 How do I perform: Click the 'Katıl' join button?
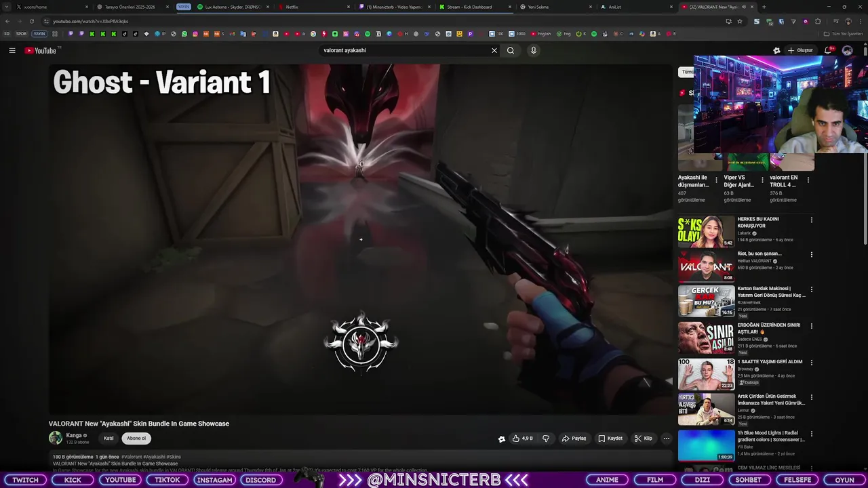108,439
